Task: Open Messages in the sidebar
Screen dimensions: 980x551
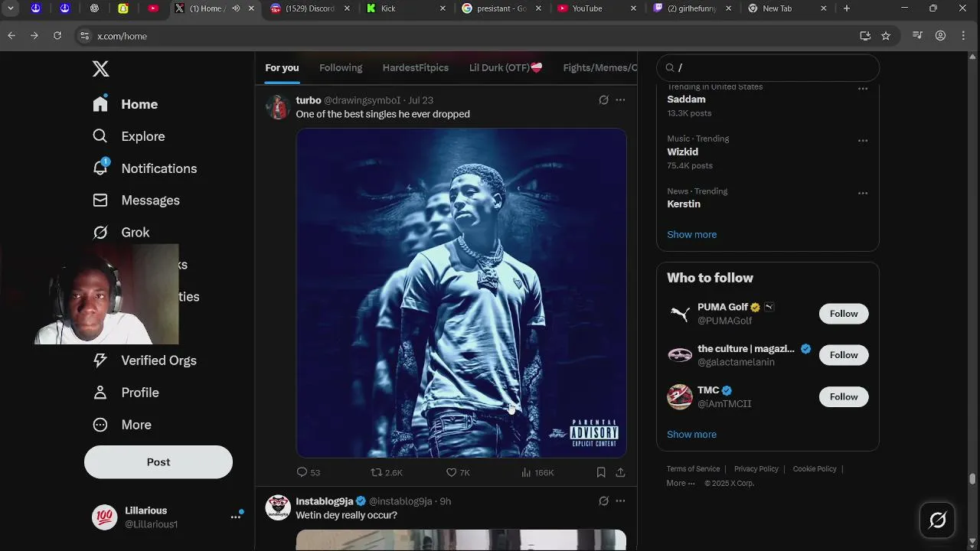Action: [136, 201]
